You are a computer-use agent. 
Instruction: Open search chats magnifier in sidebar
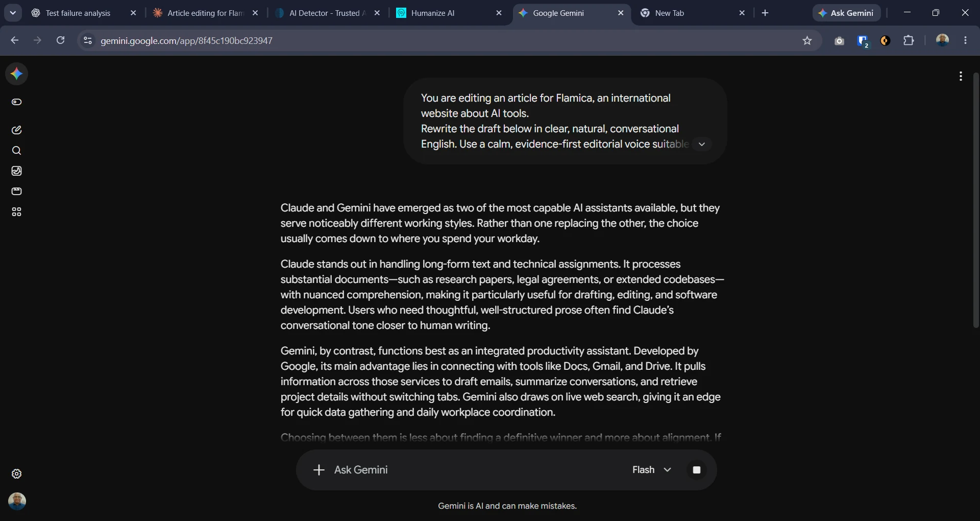tap(16, 151)
